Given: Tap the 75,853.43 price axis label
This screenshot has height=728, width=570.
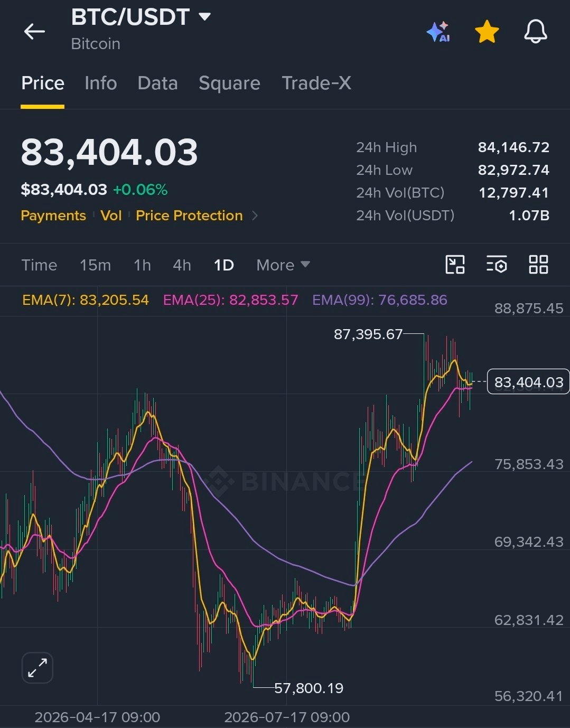Looking at the screenshot, I should tap(529, 464).
